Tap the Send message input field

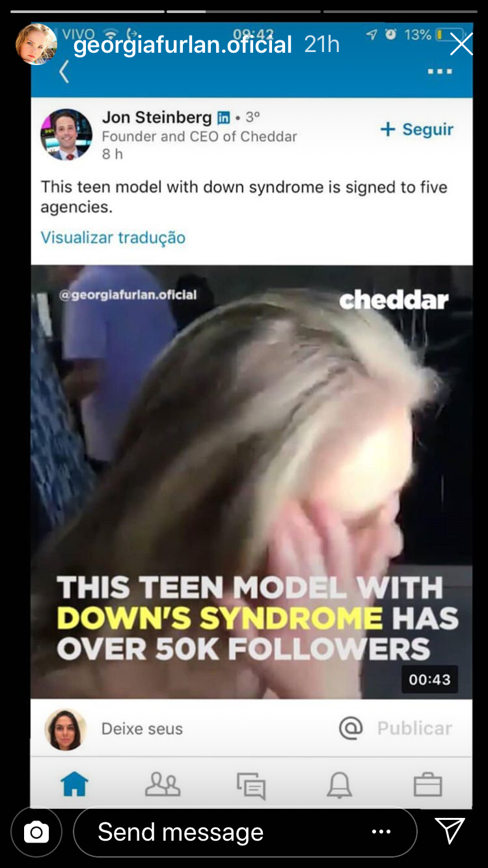245,832
